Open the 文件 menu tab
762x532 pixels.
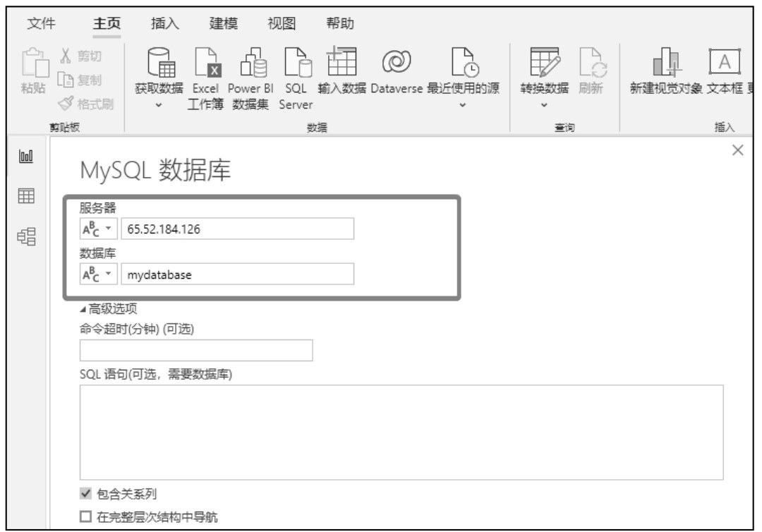42,23
